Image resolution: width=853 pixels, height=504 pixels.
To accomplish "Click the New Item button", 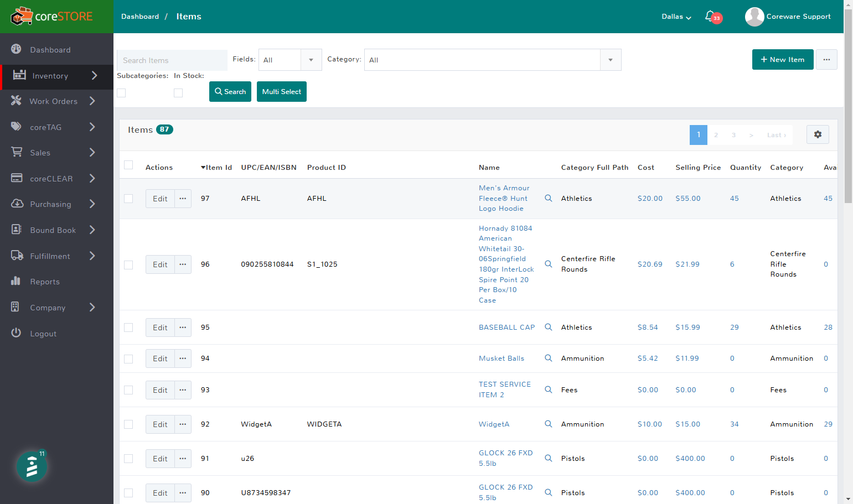I will pos(783,59).
